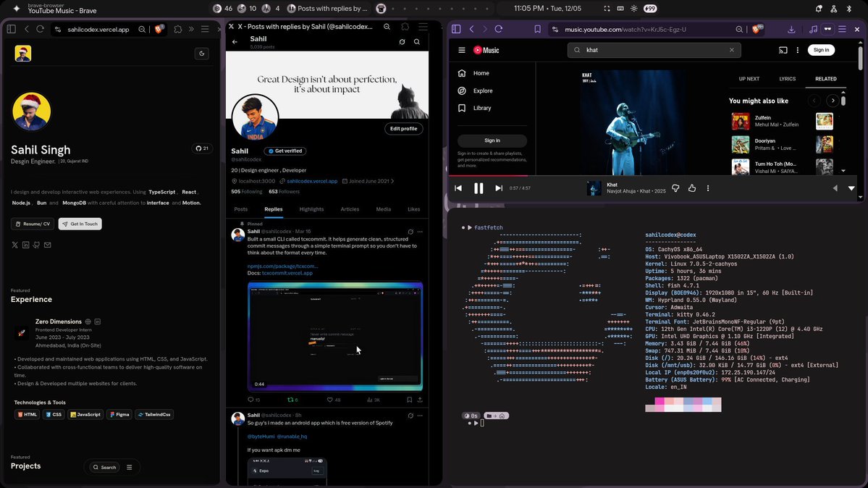Image resolution: width=868 pixels, height=488 pixels.
Task: Switch to Highlights tab on X profile
Action: pos(312,209)
